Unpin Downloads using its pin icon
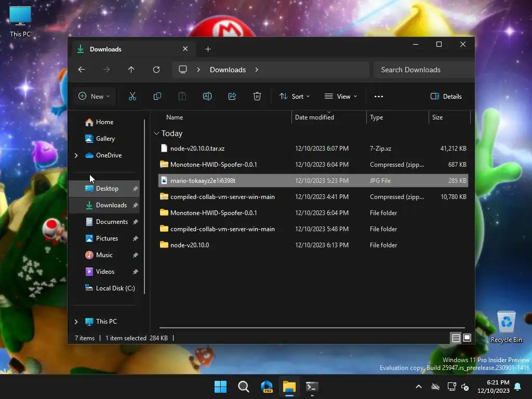 pyautogui.click(x=136, y=205)
